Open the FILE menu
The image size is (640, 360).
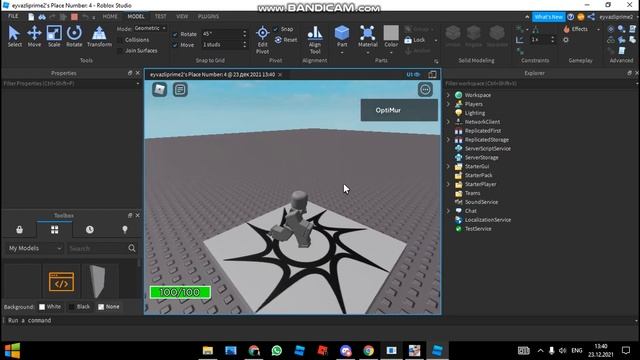[13, 16]
